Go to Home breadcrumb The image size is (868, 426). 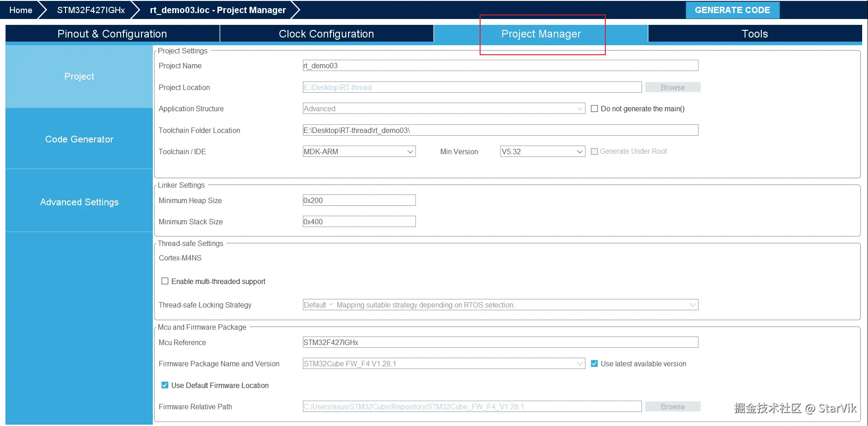tap(21, 10)
